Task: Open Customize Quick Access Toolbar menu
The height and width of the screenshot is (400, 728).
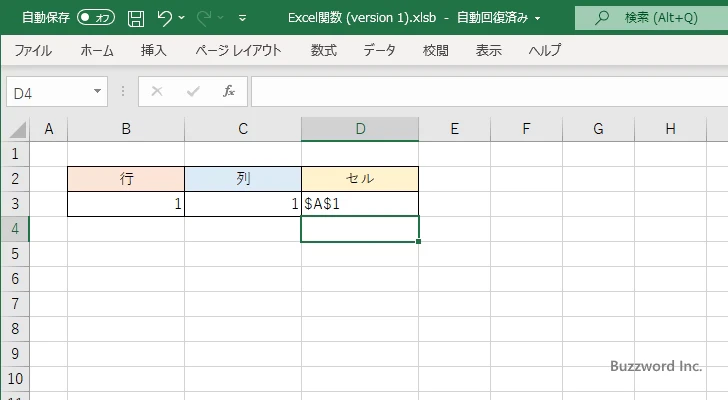Action: 242,18
